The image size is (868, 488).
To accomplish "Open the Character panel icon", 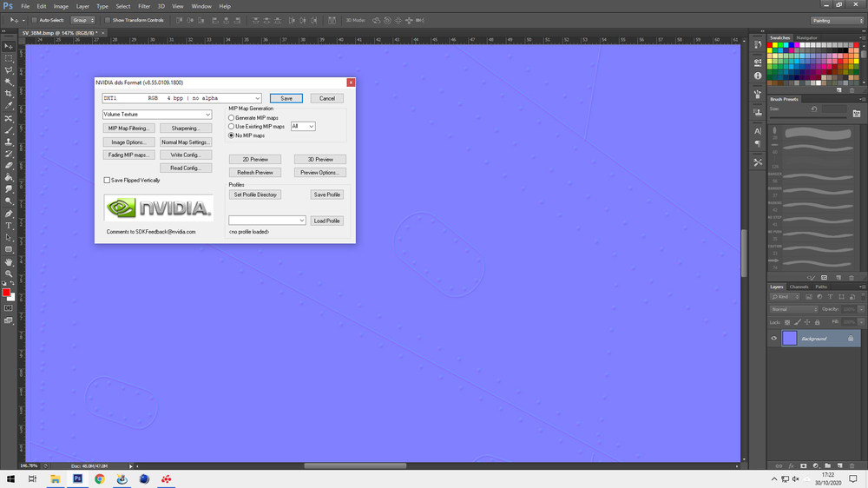I will coord(758,131).
